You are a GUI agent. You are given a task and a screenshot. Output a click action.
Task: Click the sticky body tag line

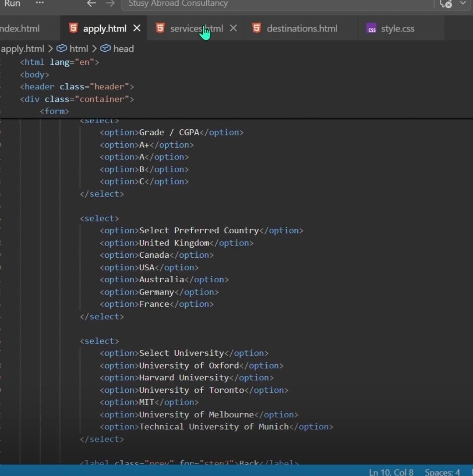[35, 75]
